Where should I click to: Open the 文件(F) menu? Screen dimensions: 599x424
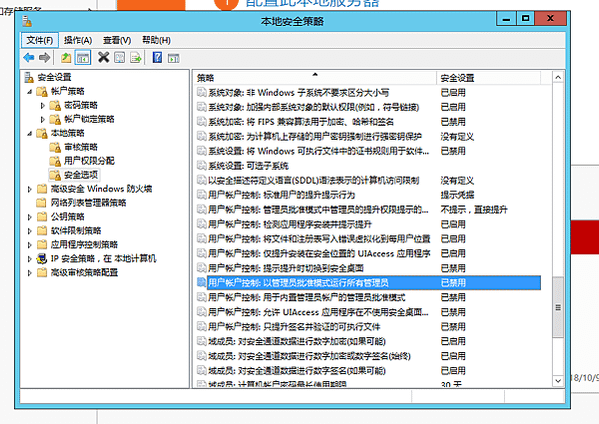(x=40, y=40)
